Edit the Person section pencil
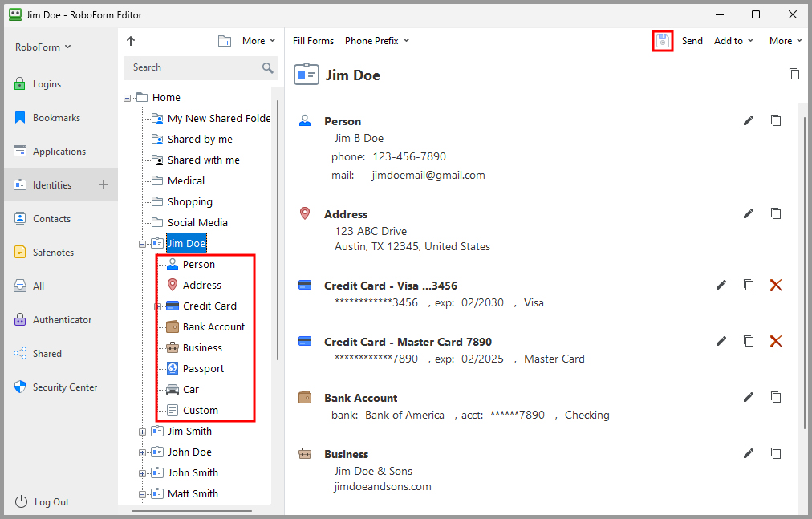This screenshot has height=519, width=812. (x=749, y=120)
